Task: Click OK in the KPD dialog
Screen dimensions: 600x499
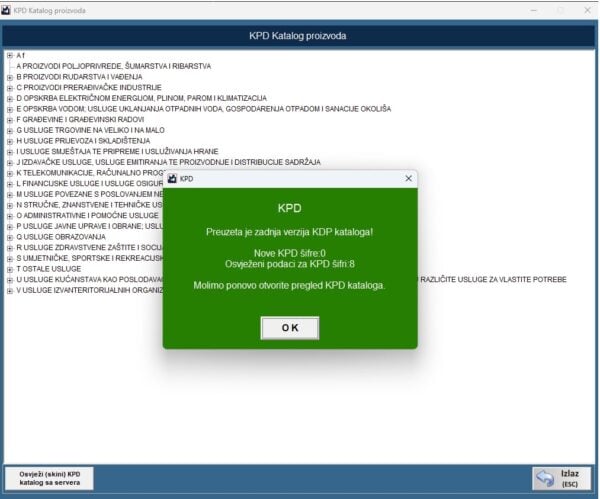Action: pyautogui.click(x=289, y=327)
